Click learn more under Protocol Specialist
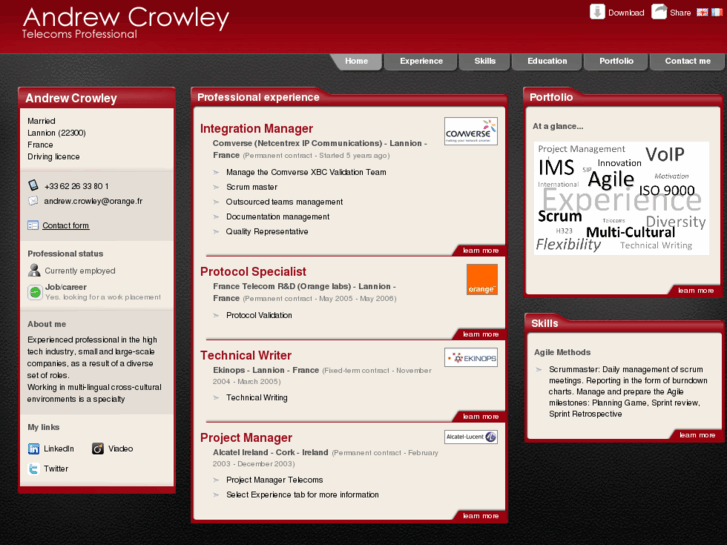 (x=480, y=334)
